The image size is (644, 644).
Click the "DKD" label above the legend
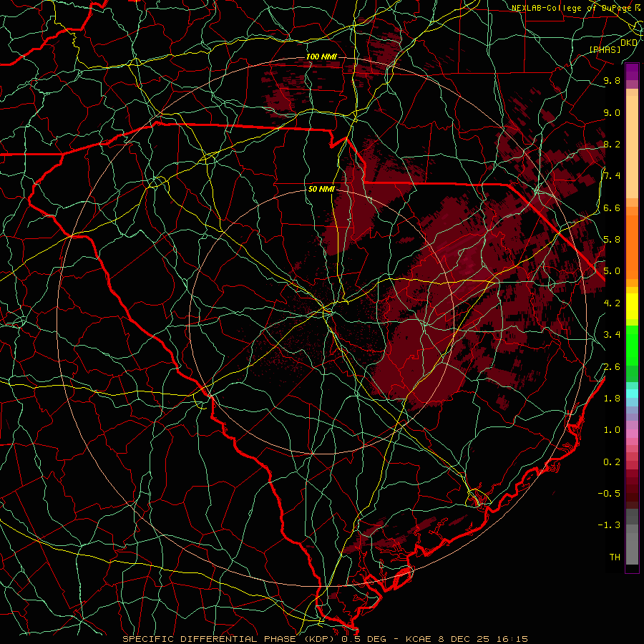(x=629, y=43)
